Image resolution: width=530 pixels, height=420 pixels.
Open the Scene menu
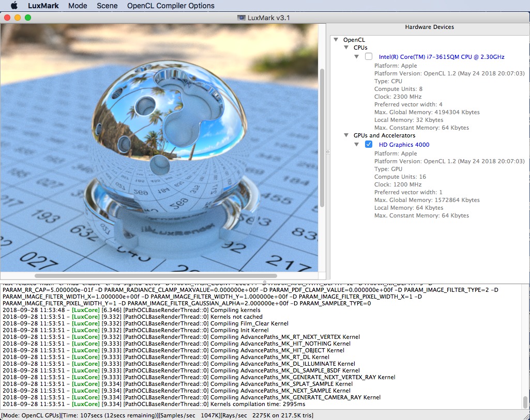pyautogui.click(x=107, y=6)
